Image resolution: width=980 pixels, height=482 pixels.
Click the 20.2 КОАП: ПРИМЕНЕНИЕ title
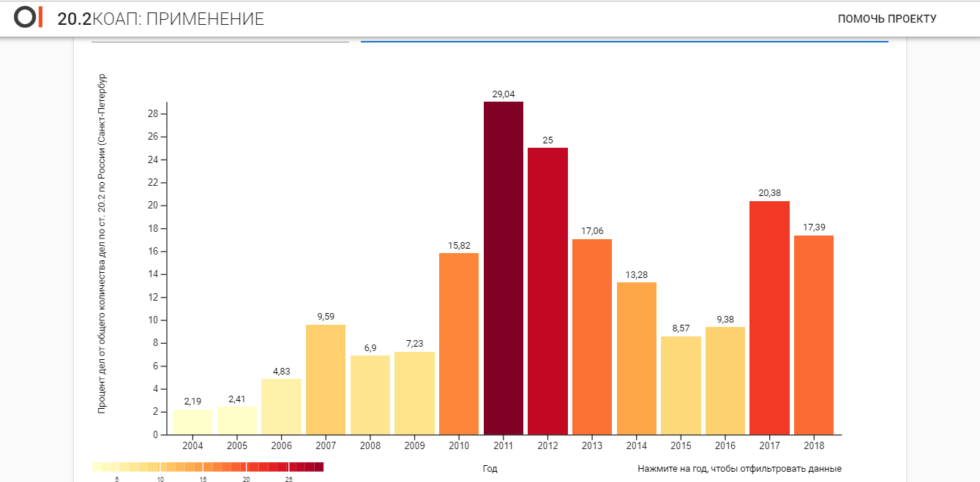coord(160,20)
